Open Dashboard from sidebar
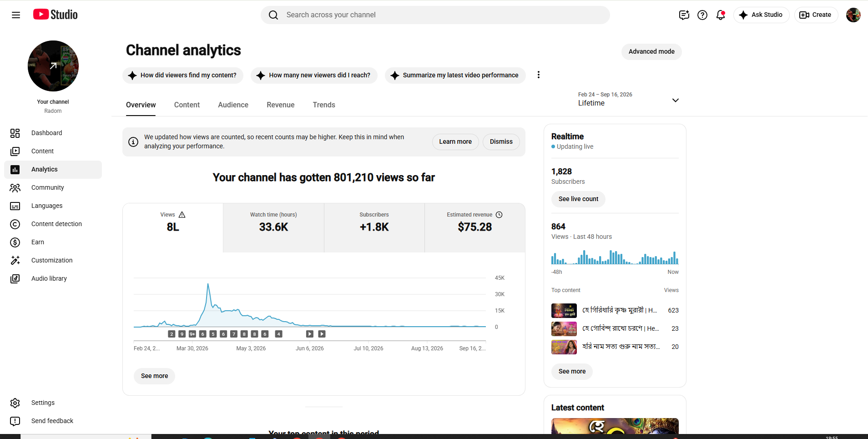The height and width of the screenshot is (439, 868). (x=53, y=133)
